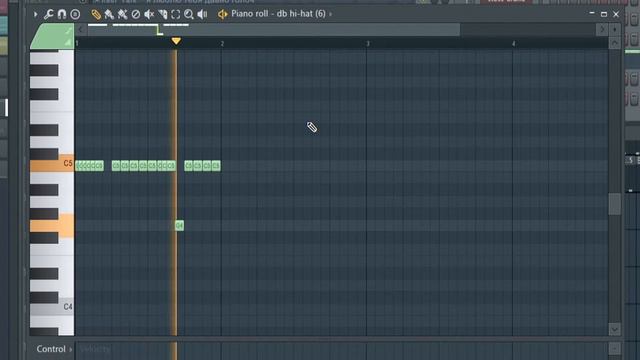Select the Delete tool
This screenshot has width=640, height=360.
point(136,14)
